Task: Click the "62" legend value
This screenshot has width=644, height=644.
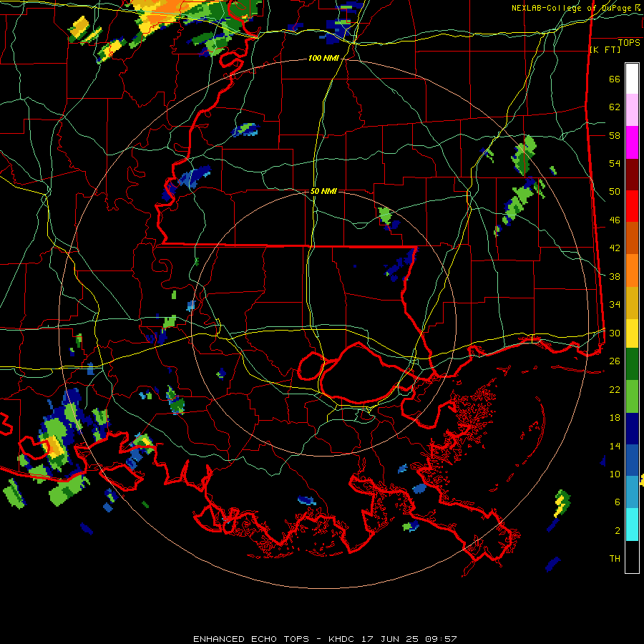Action: click(x=615, y=107)
